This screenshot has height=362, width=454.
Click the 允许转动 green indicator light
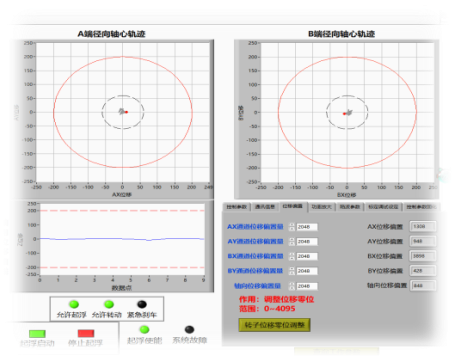point(109,304)
